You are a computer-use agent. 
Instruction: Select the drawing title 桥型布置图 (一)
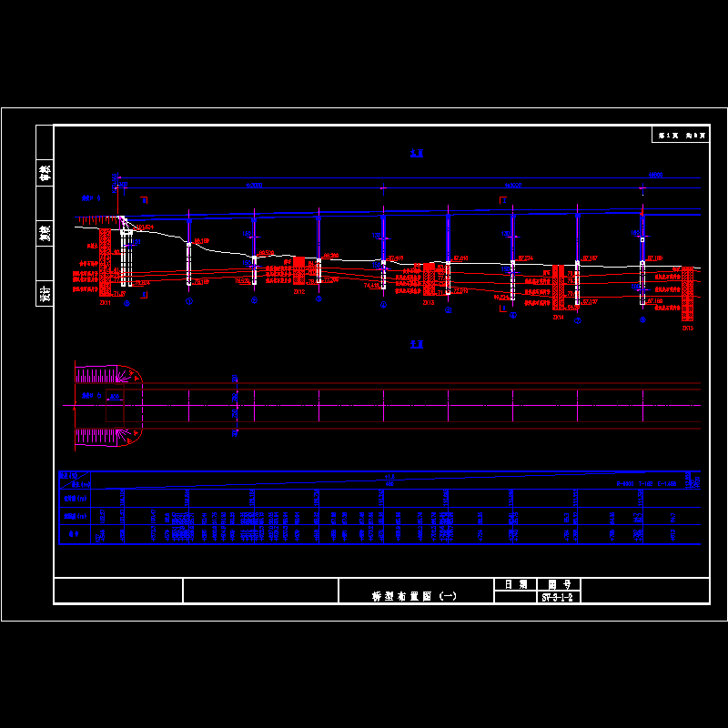pos(415,597)
